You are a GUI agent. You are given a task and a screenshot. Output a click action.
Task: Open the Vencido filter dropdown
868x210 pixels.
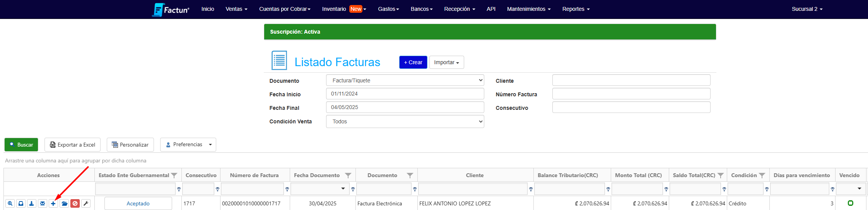tap(859, 189)
